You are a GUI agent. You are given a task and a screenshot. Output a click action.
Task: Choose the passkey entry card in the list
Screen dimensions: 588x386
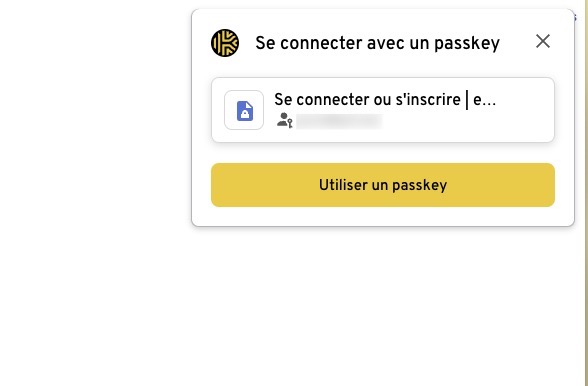coord(383,110)
